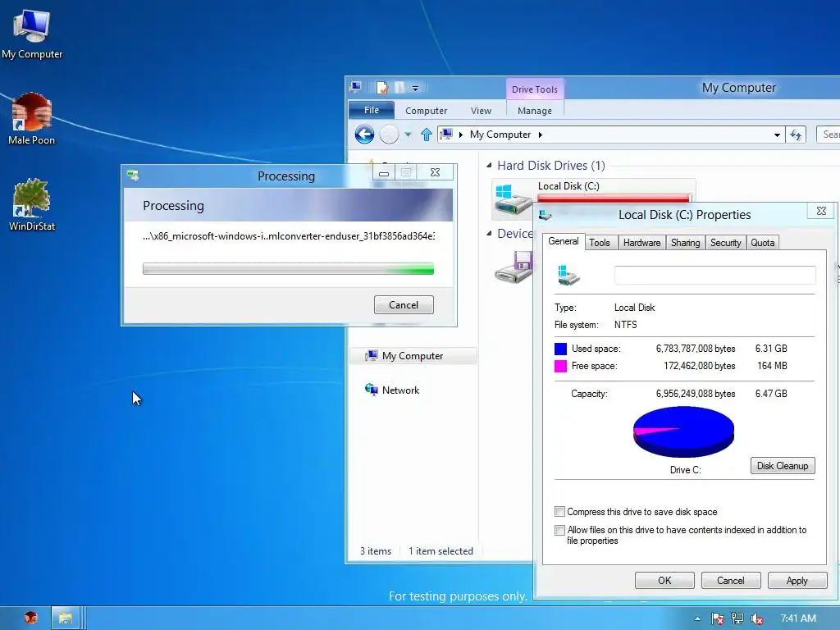
Task: Open customize quick access toolbar dropdown
Action: point(415,88)
